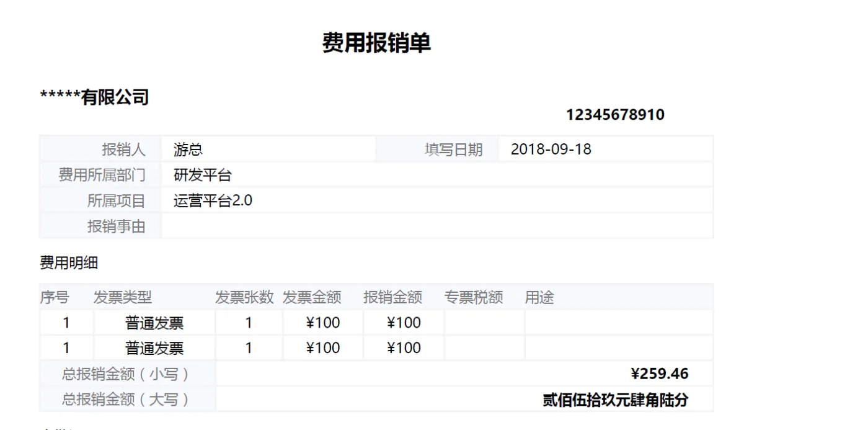Click the empty 报销事由 field
The height and width of the screenshot is (430, 868).
[436, 226]
